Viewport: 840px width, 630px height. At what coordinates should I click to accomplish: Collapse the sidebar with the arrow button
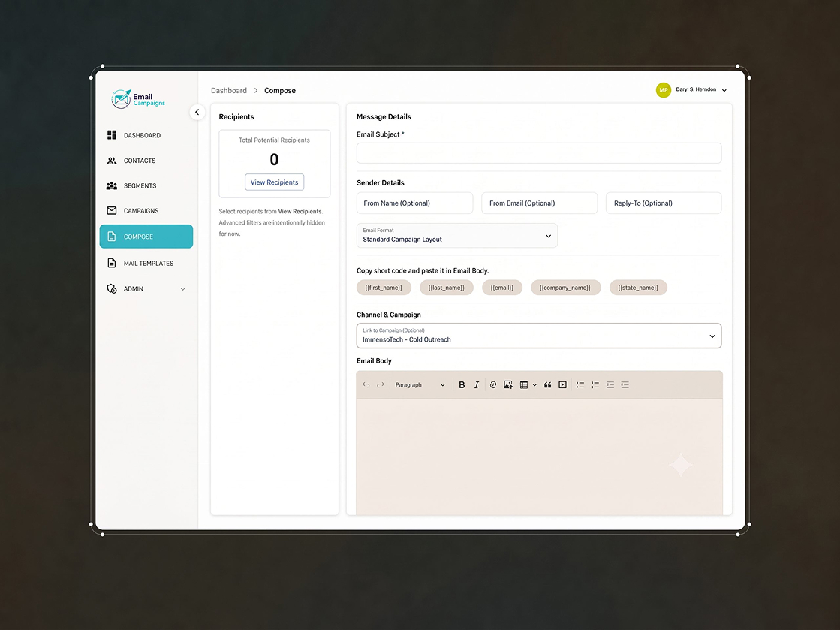197,112
